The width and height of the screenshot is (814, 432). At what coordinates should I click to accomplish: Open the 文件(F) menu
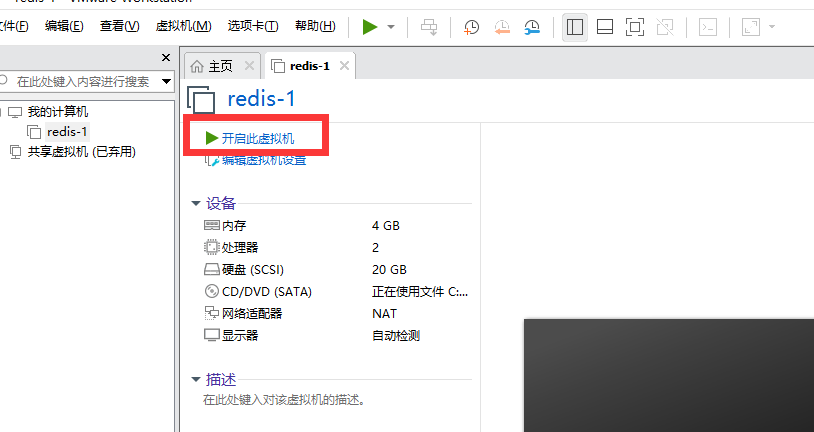(13, 26)
